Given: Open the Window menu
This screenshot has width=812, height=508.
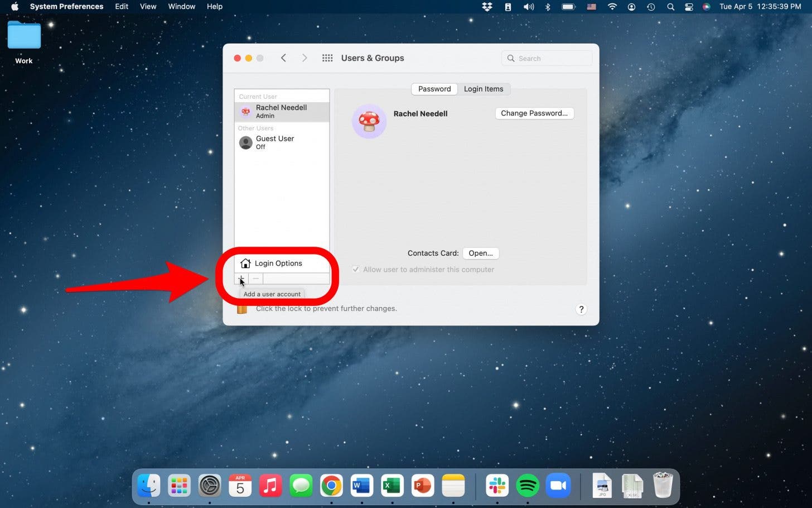Looking at the screenshot, I should pos(181,6).
